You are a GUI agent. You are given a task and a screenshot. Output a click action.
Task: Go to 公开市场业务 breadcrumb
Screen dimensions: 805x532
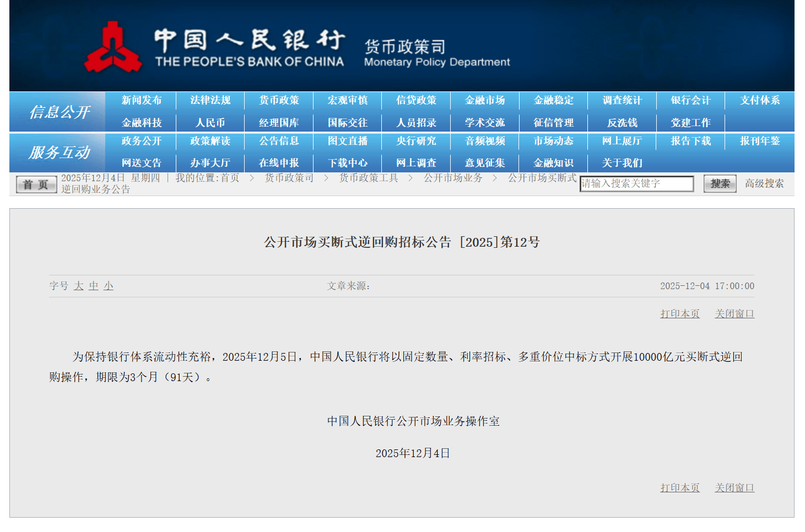[x=452, y=178]
